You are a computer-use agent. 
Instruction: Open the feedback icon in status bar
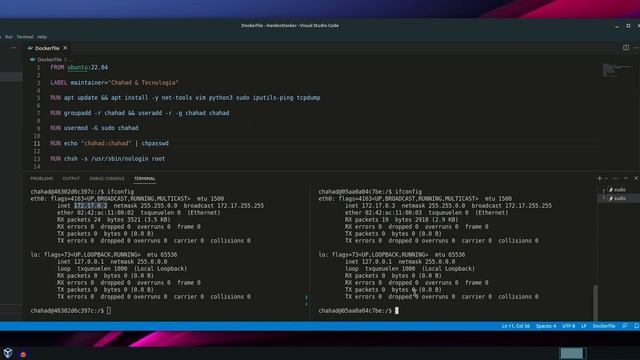[x=624, y=326]
